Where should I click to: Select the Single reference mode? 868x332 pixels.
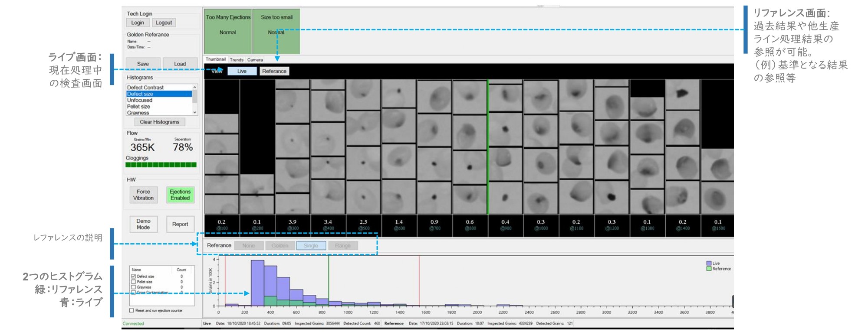point(311,246)
